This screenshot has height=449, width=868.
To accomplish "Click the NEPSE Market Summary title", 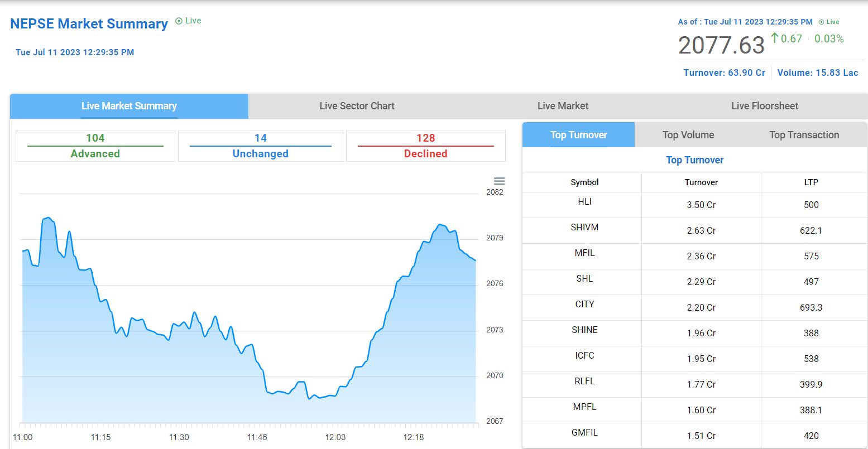I will click(x=89, y=24).
